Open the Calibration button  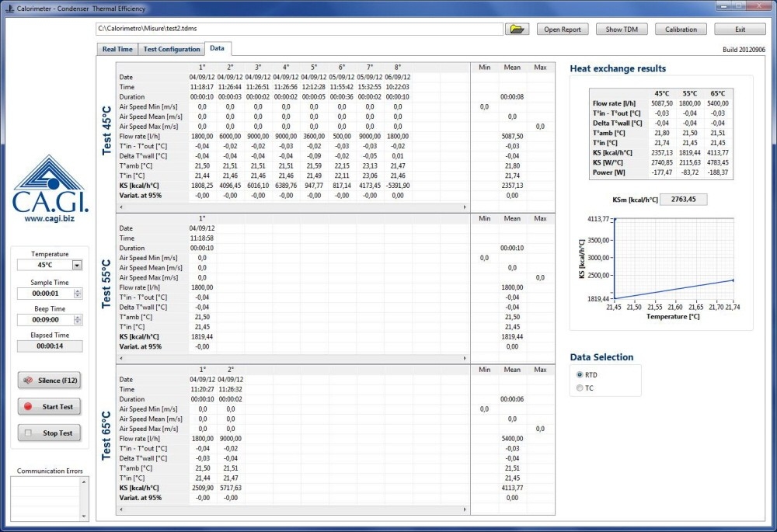pos(681,30)
